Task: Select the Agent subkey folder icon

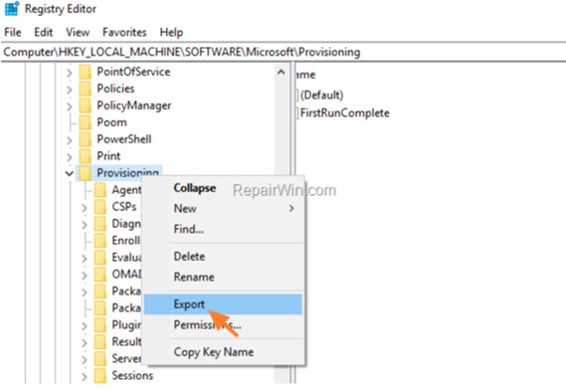Action: (100, 190)
